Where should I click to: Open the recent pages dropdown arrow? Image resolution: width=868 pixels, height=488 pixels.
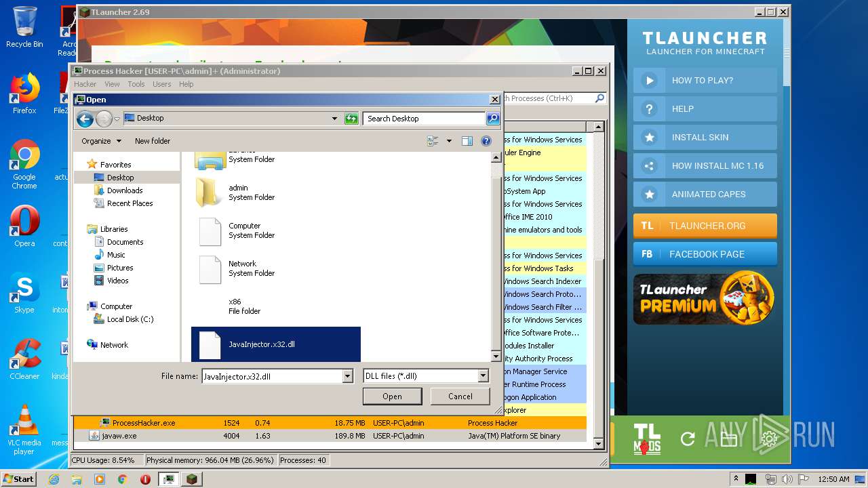tap(117, 119)
